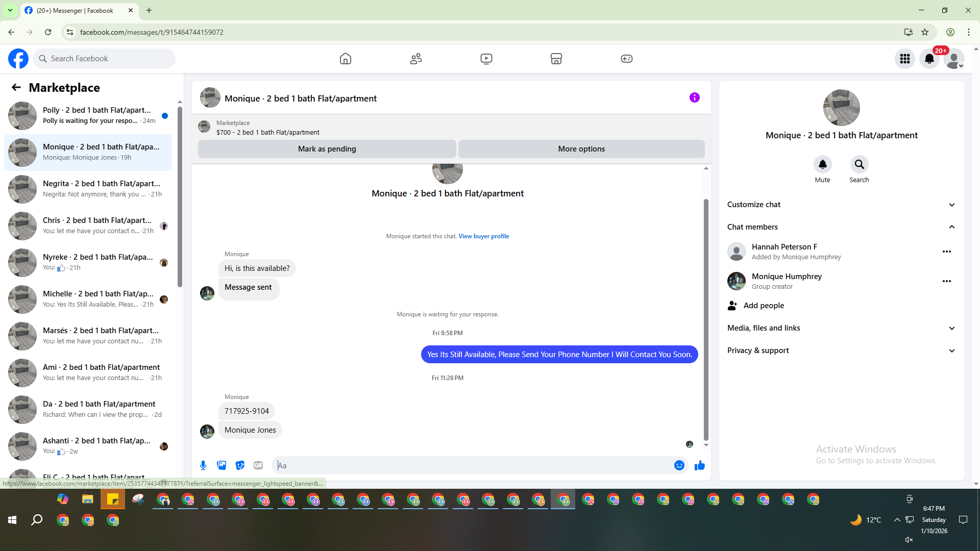
Task: Collapse the Chat members section
Action: pos(951,227)
